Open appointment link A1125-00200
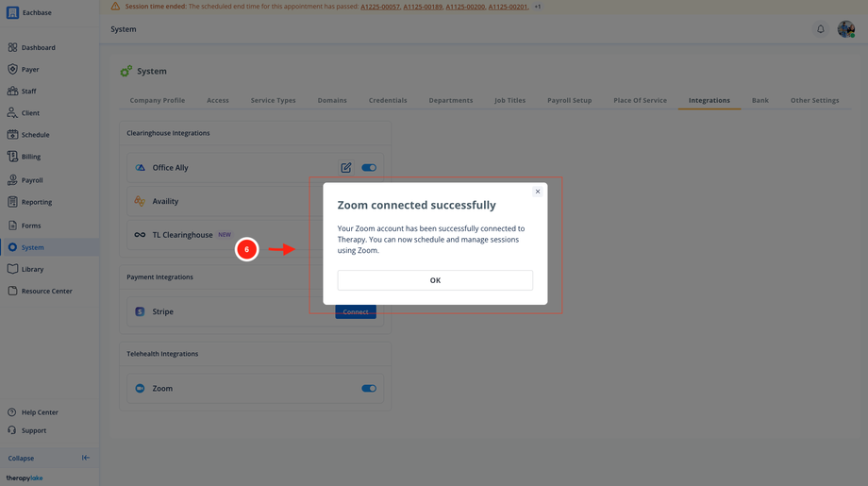 pos(465,7)
